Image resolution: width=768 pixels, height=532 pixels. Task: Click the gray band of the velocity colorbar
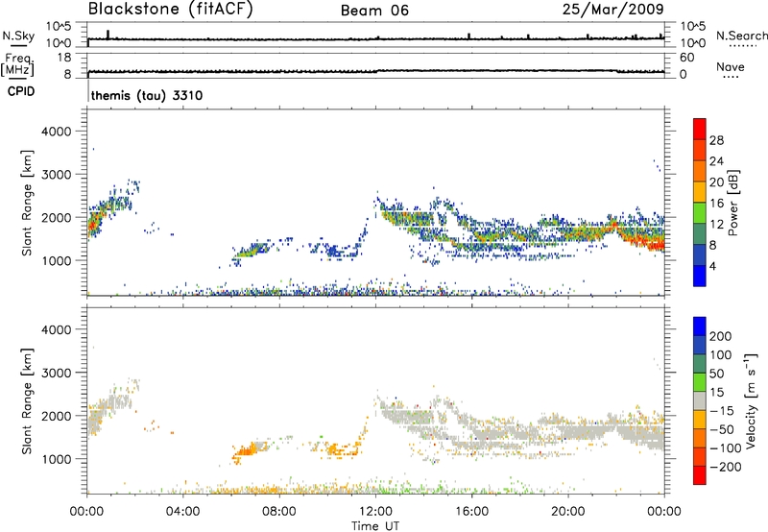point(700,400)
